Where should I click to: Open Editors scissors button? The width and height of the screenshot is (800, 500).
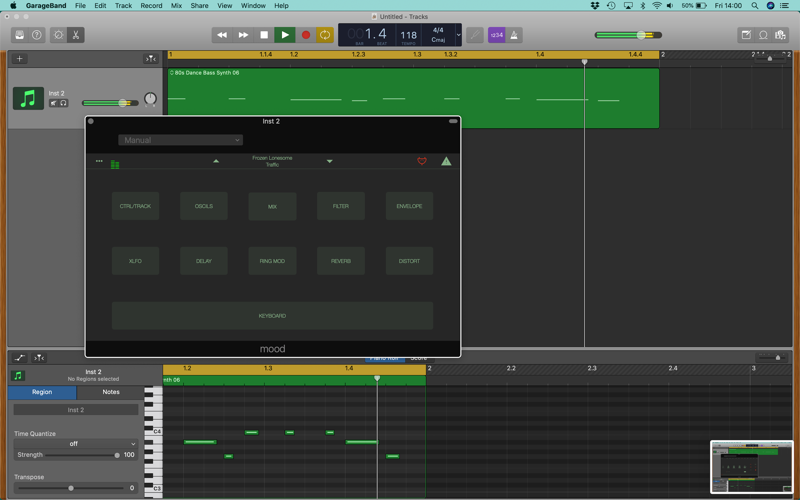pyautogui.click(x=76, y=35)
